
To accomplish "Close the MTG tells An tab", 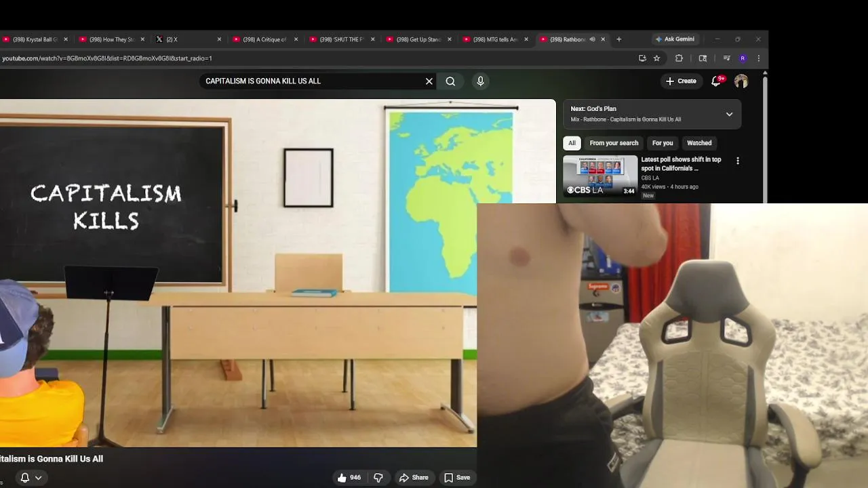I will point(526,39).
